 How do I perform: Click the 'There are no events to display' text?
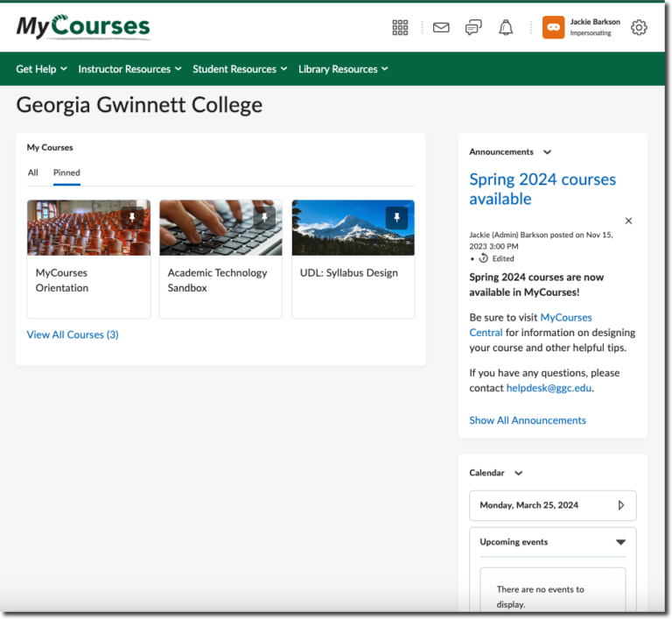pyautogui.click(x=540, y=597)
